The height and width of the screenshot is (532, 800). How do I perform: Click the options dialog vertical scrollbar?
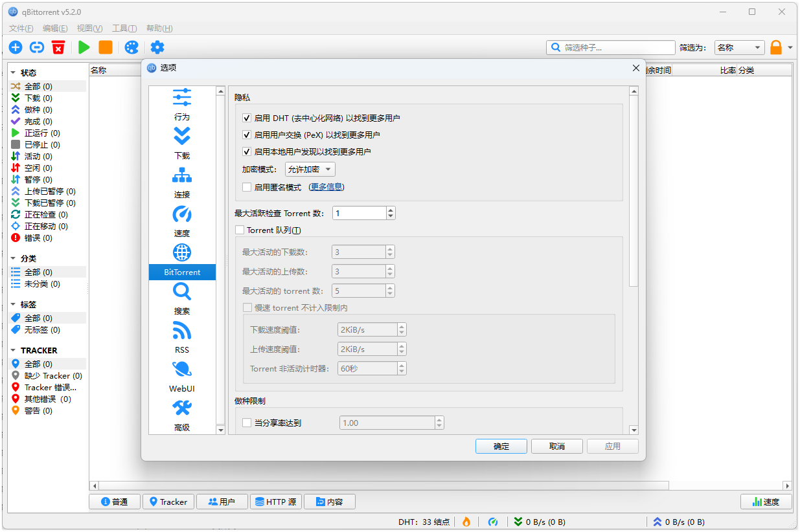pyautogui.click(x=634, y=192)
